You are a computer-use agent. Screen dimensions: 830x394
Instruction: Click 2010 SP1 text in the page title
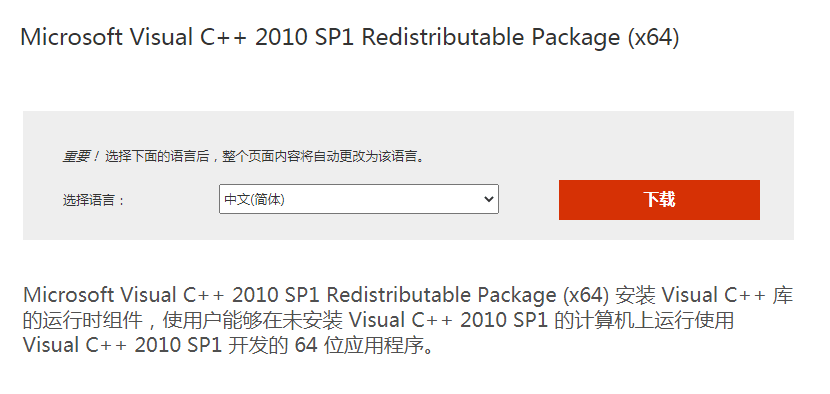[304, 38]
